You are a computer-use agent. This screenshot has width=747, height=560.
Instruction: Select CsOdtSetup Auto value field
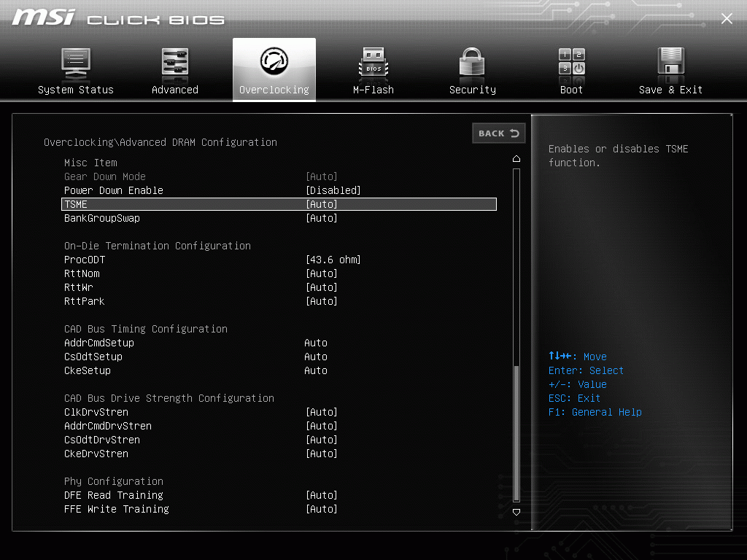pos(316,357)
